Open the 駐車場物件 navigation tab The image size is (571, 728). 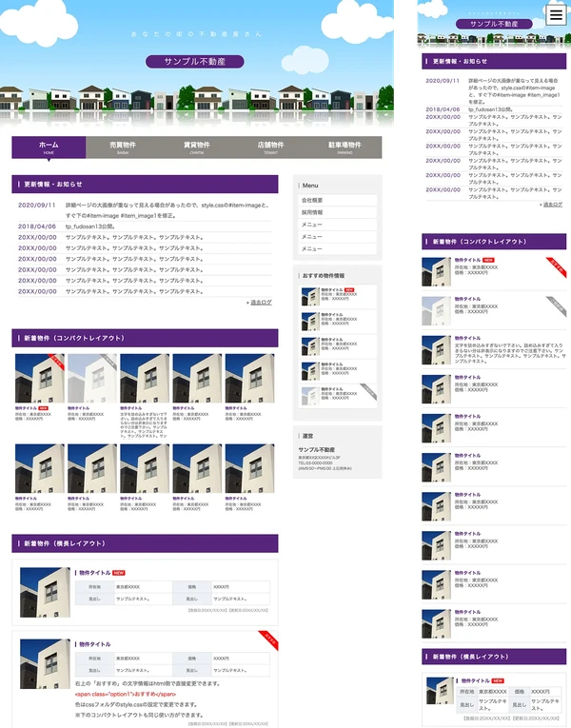[x=345, y=148]
